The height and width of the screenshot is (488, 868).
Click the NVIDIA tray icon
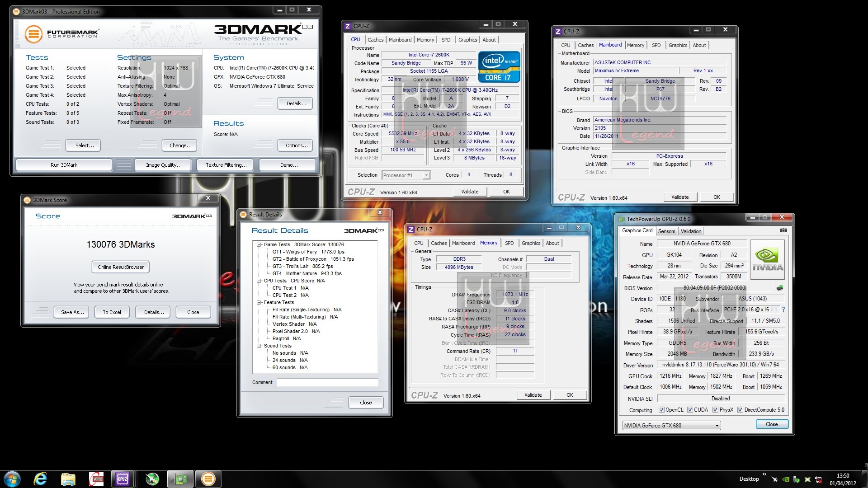[786, 479]
